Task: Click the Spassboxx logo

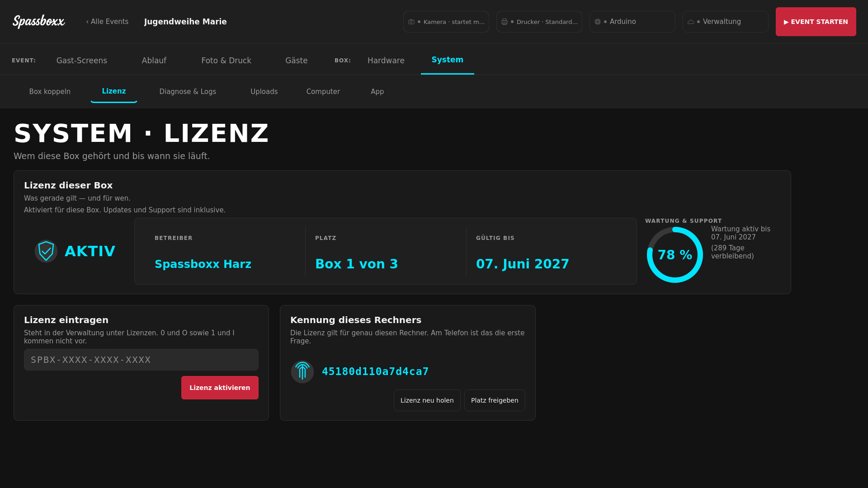Action: 39,21
